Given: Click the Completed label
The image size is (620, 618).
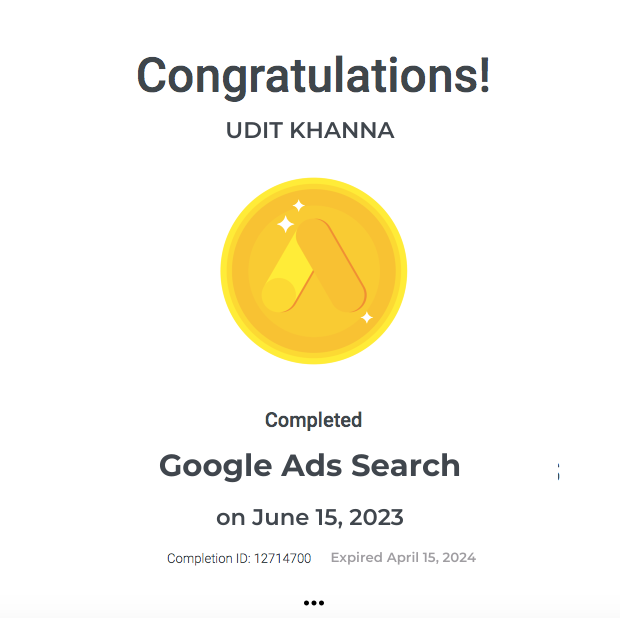Looking at the screenshot, I should [x=314, y=420].
